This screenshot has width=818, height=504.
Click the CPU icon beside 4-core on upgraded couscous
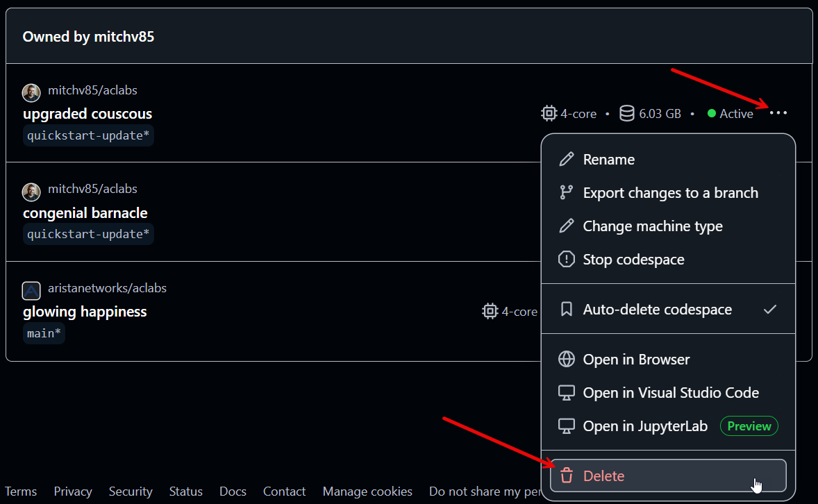click(x=549, y=113)
